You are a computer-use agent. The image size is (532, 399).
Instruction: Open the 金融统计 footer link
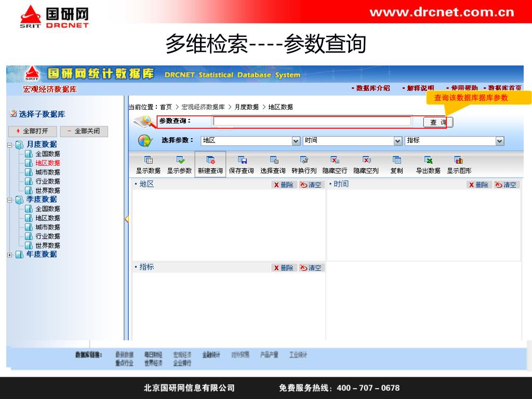click(211, 355)
